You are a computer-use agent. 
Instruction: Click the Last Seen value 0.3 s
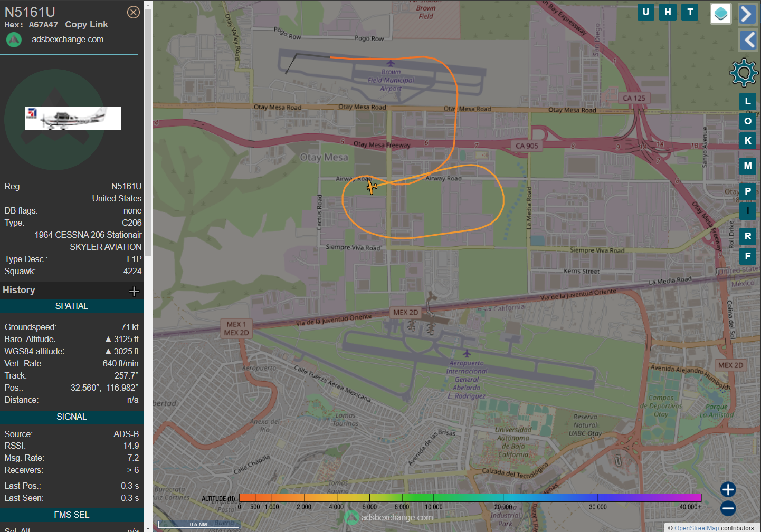pyautogui.click(x=130, y=498)
